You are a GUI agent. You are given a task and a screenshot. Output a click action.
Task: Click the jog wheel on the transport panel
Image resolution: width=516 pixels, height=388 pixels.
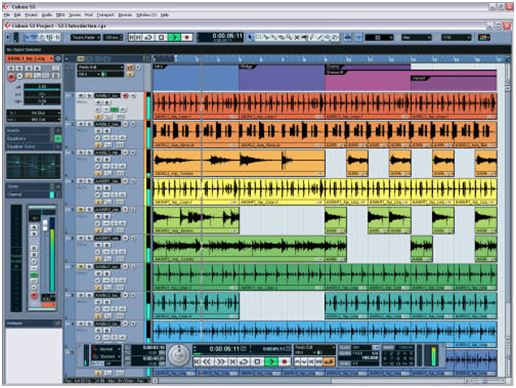[179, 355]
